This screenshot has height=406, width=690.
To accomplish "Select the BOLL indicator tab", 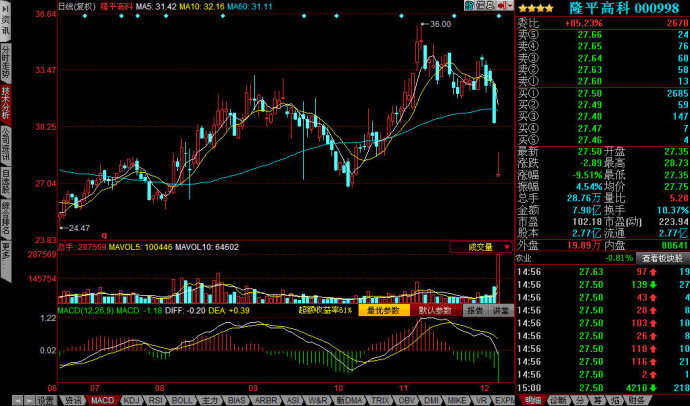I will pos(183,399).
